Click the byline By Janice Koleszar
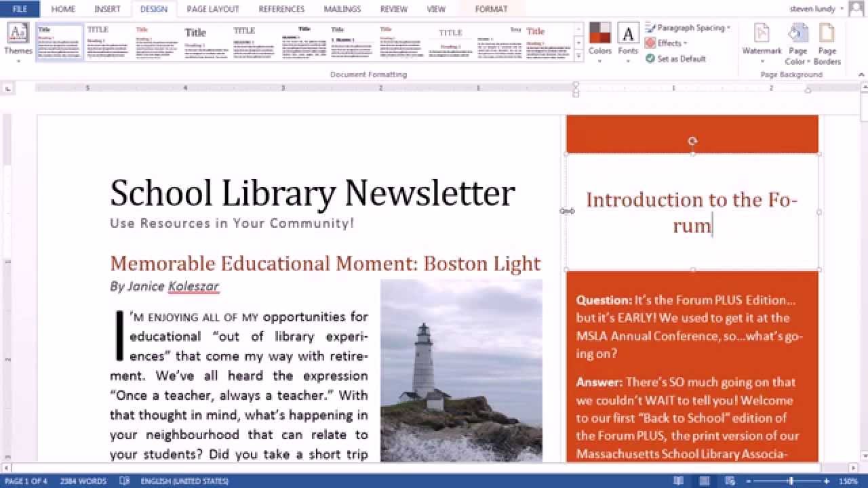 (164, 286)
